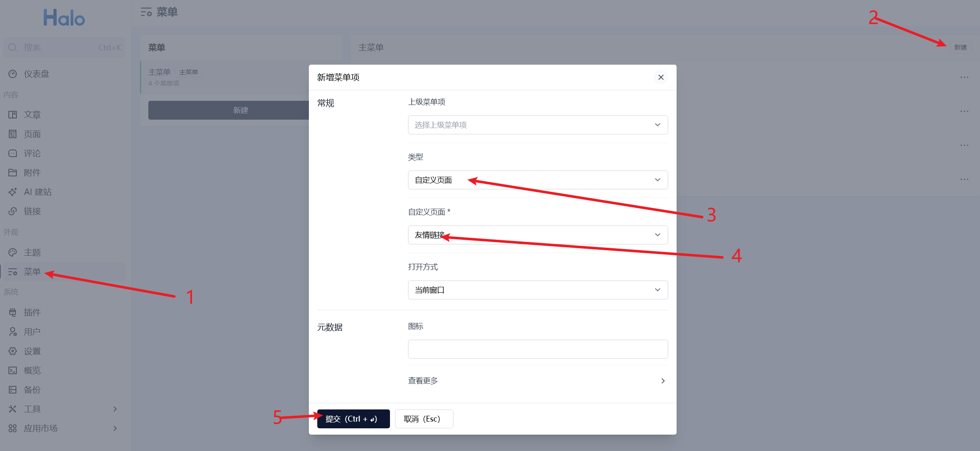This screenshot has width=980, height=451.
Task: Open the 应用市场 sidebar menu
Action: click(x=63, y=428)
